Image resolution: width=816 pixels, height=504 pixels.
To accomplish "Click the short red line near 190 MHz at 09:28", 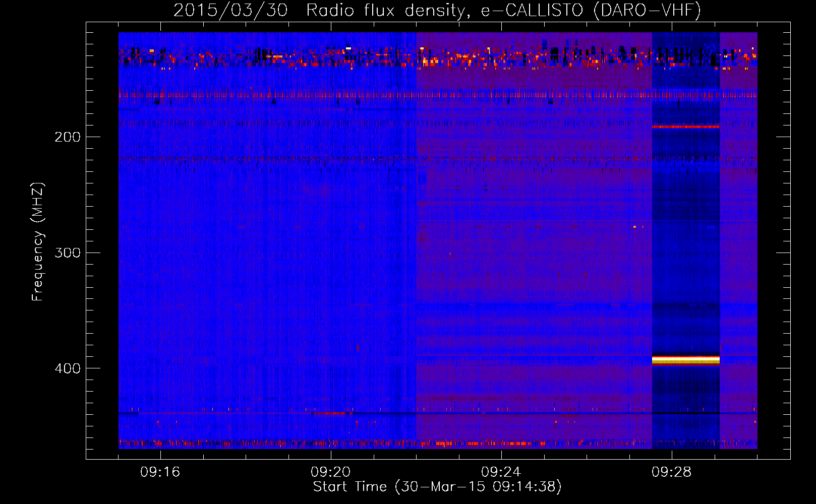I will (686, 127).
